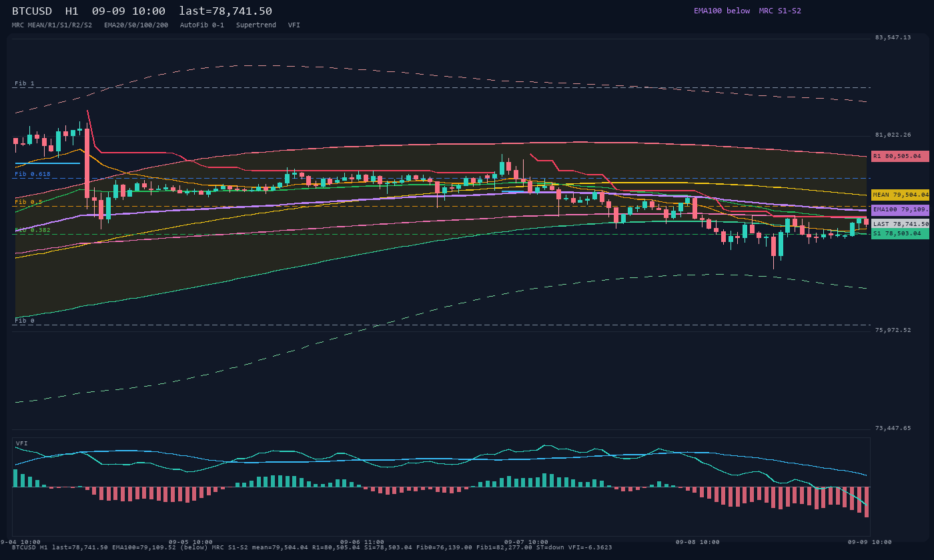This screenshot has height=560, width=934.
Task: Click the S1 78,503.04 price tag
Action: point(900,233)
